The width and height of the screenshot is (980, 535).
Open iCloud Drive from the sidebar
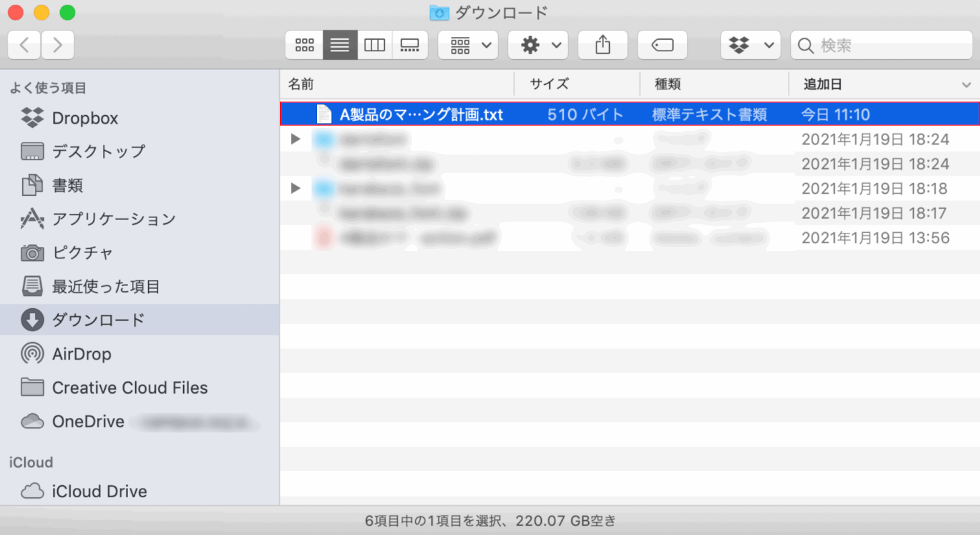[x=99, y=491]
